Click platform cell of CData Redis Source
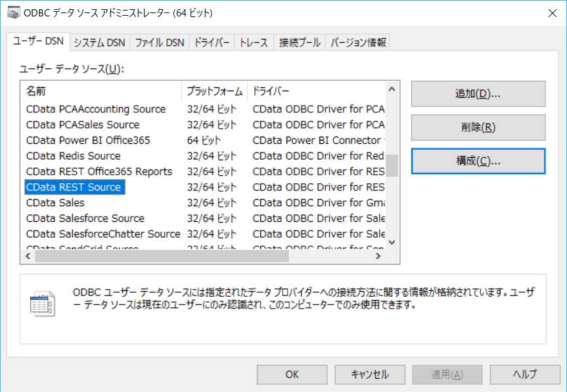This screenshot has width=567, height=392. click(x=212, y=156)
